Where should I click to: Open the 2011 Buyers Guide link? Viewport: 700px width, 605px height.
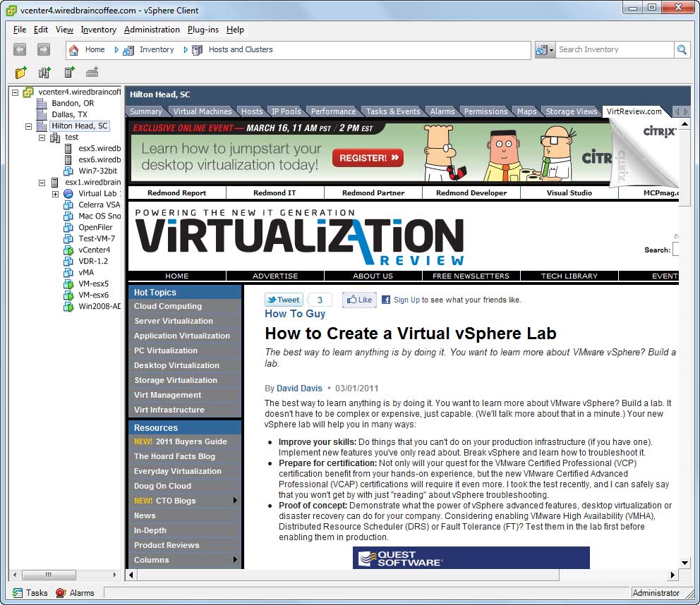point(191,441)
